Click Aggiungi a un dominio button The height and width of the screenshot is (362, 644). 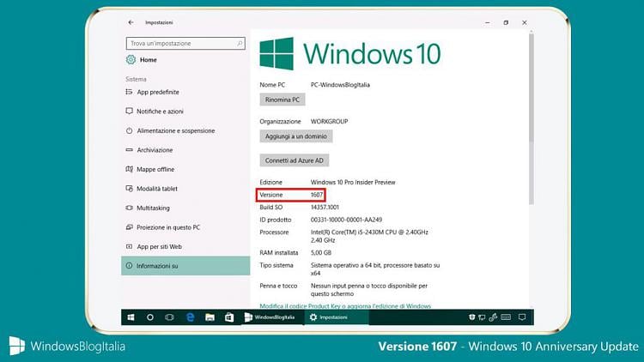pos(295,136)
